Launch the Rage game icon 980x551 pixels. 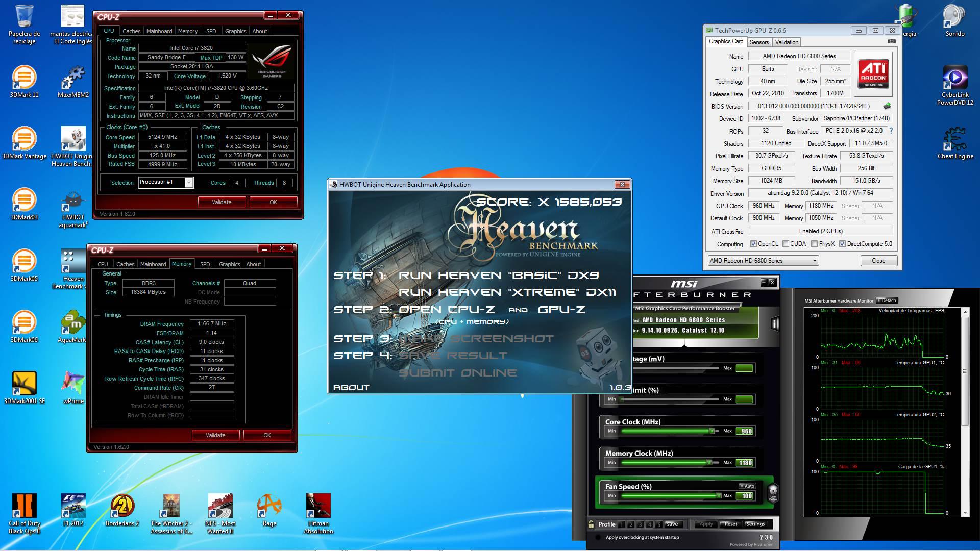(x=269, y=510)
